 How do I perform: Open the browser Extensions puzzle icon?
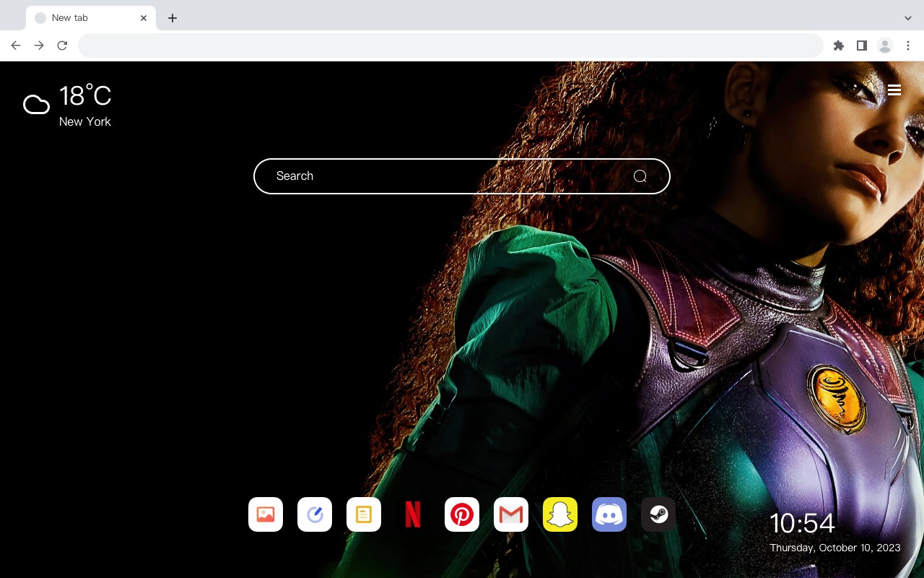838,46
